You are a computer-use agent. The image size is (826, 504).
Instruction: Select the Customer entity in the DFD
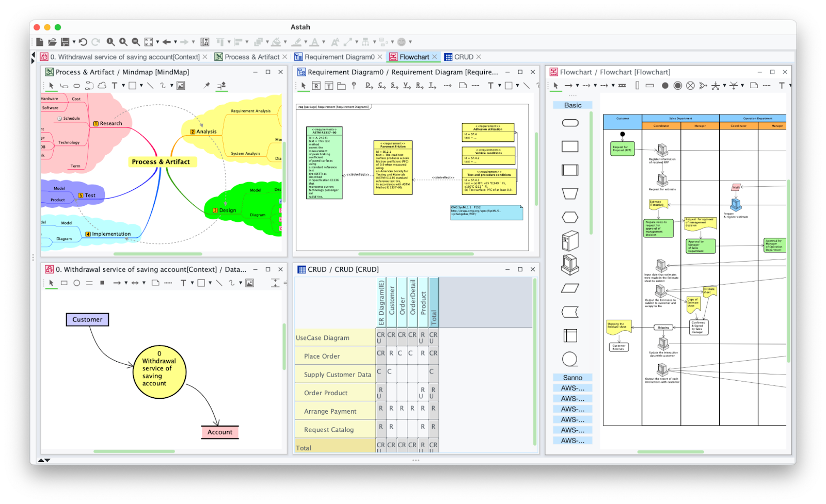87,319
